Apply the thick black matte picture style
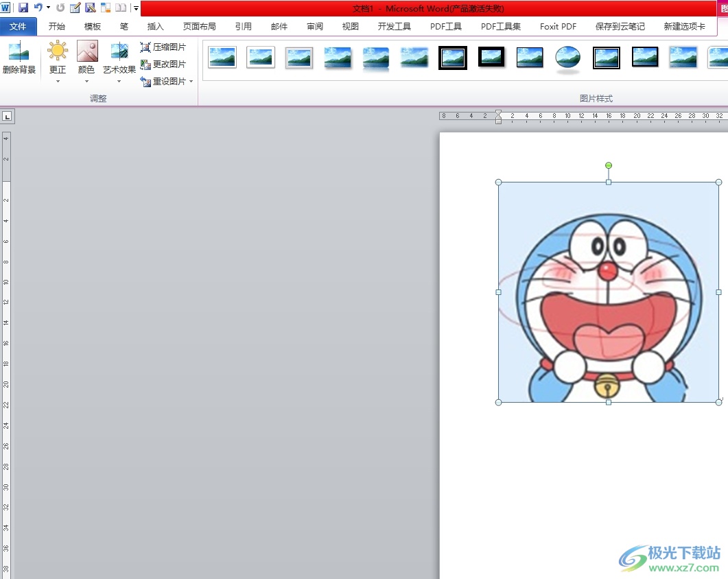 coord(491,57)
